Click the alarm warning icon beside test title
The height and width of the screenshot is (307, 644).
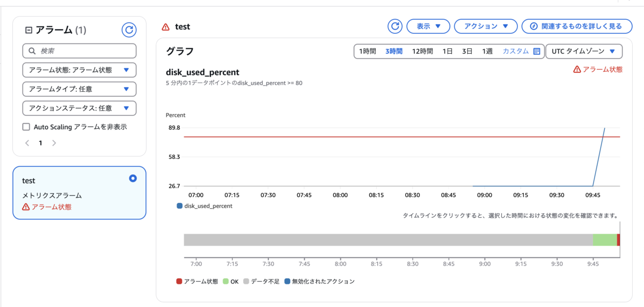pyautogui.click(x=166, y=27)
